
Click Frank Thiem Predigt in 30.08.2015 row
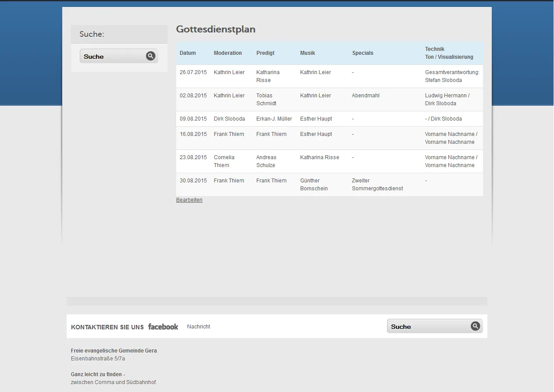271,181
